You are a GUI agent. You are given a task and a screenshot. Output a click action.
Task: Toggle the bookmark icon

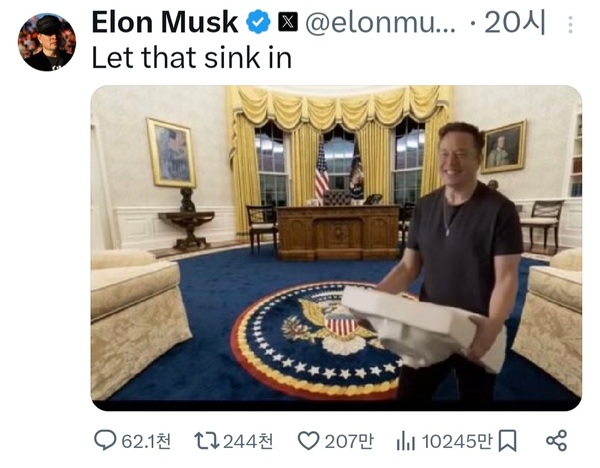point(507,441)
